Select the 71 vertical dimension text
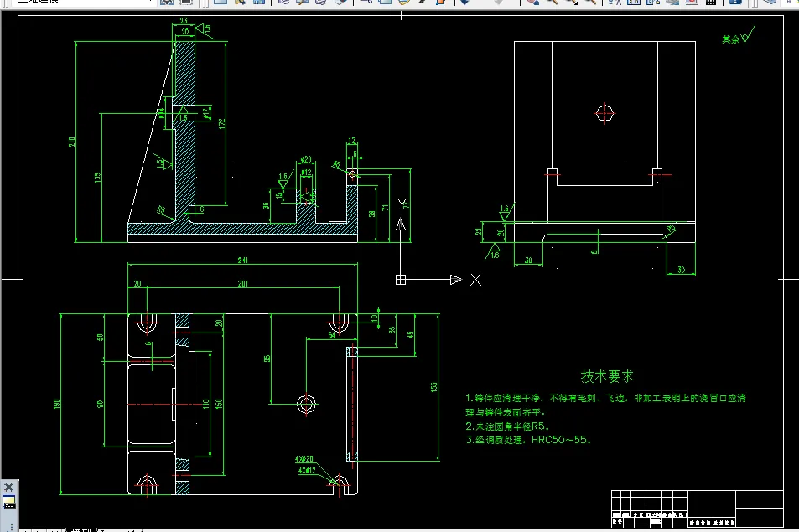The image size is (799, 532). coord(385,208)
